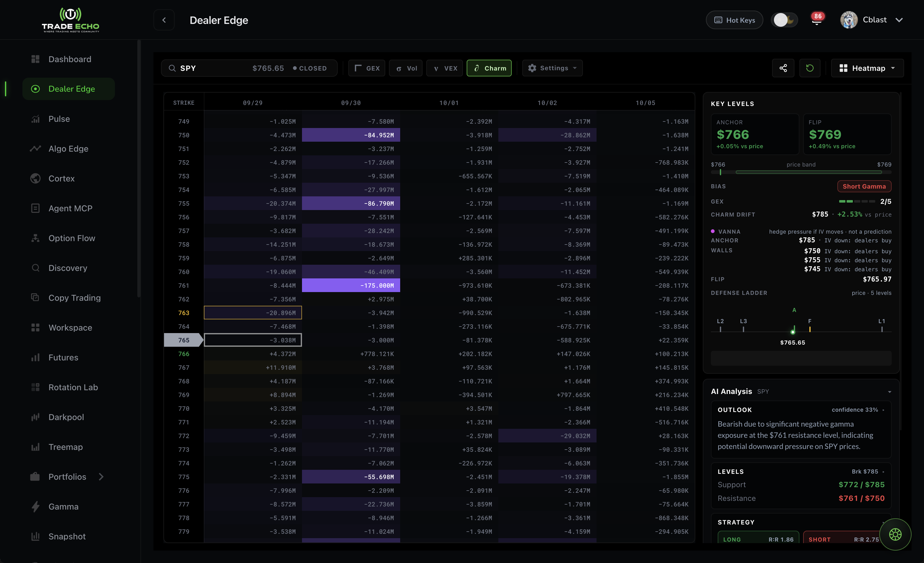
Task: Click the sidebar vertical scrollbar
Action: pos(139,169)
